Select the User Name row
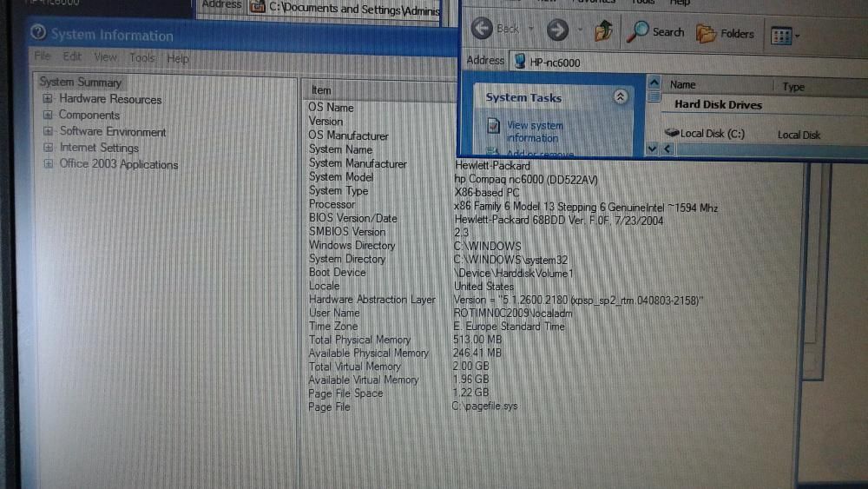This screenshot has height=489, width=868. pos(334,313)
